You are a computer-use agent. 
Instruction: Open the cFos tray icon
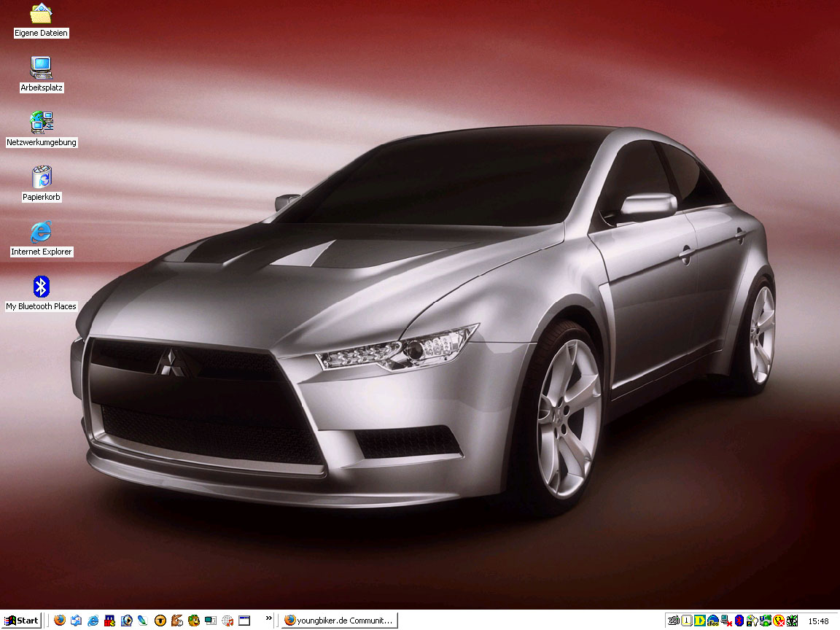tap(713, 621)
